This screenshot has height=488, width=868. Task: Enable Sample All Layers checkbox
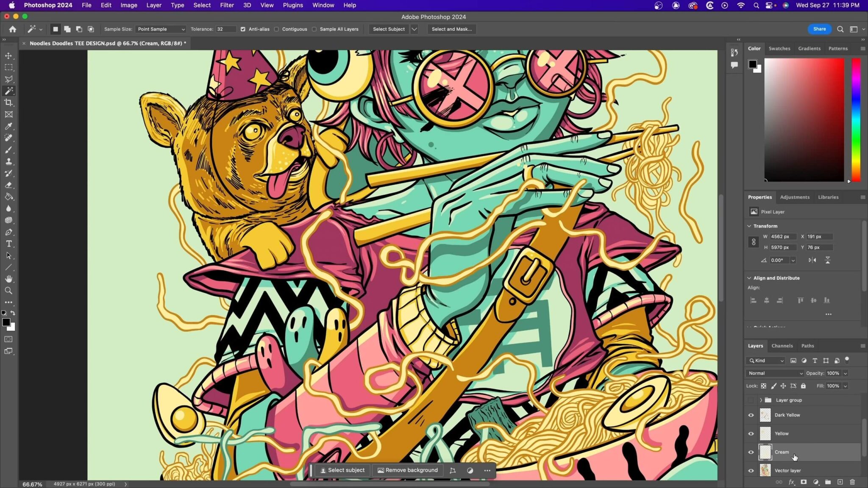coord(314,29)
